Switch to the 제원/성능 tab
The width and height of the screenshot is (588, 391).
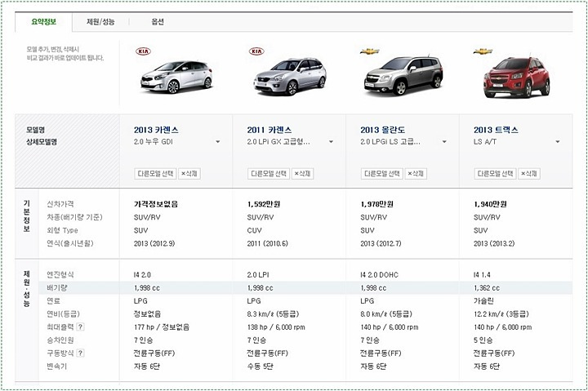tap(100, 22)
